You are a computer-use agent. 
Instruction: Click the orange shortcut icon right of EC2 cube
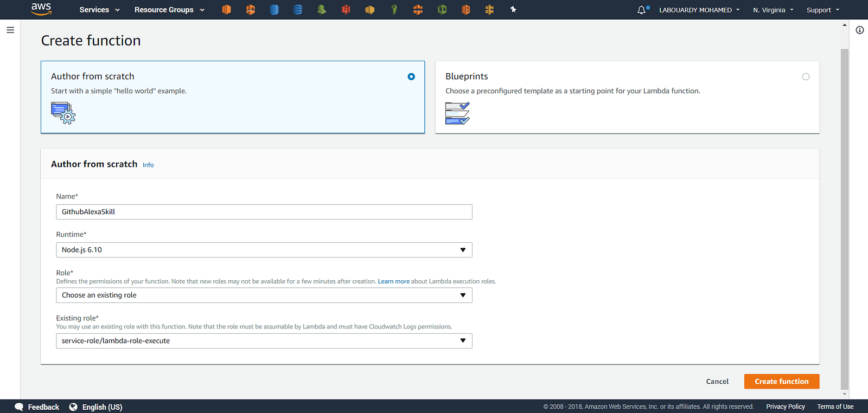coord(250,10)
